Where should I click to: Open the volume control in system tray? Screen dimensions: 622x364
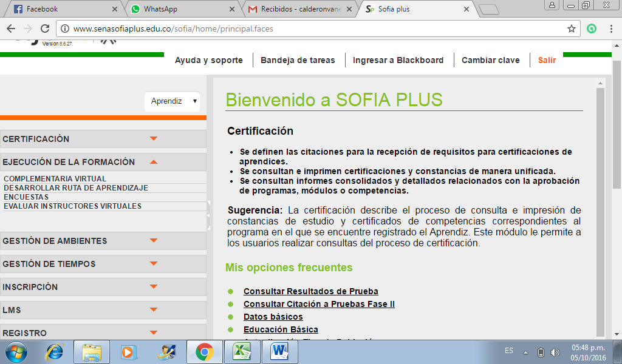553,351
